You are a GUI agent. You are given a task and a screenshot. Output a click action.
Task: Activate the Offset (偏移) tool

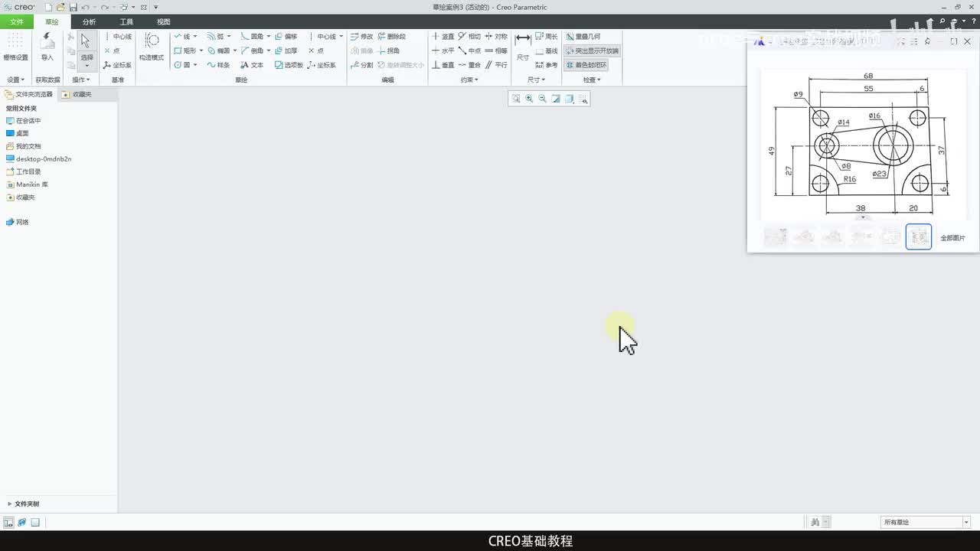click(286, 37)
